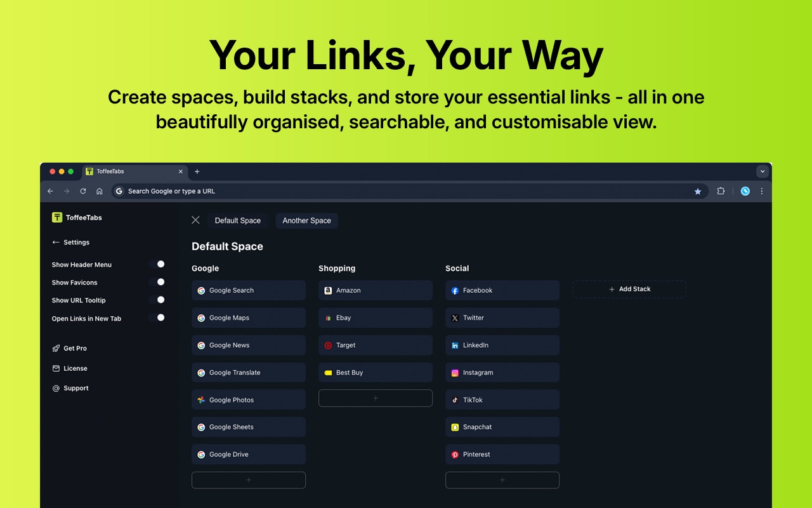Click the Support at-sign icon

click(56, 388)
